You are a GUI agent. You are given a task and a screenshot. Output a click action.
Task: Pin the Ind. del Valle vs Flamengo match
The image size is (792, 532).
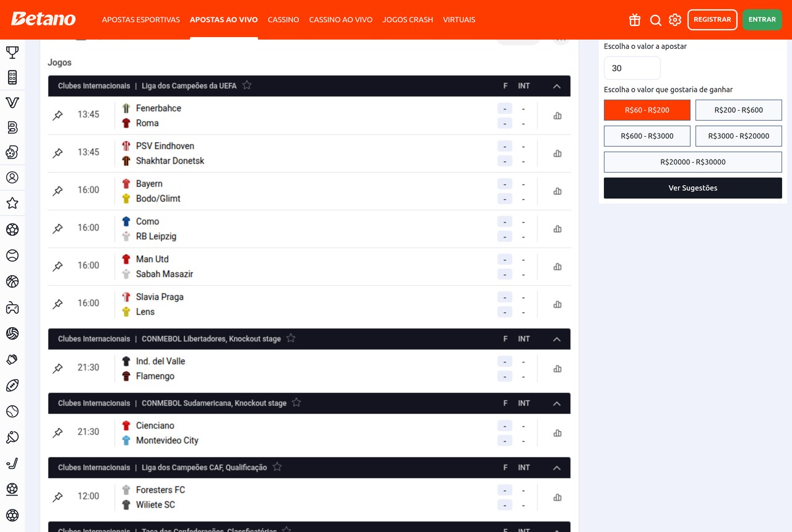(x=58, y=369)
